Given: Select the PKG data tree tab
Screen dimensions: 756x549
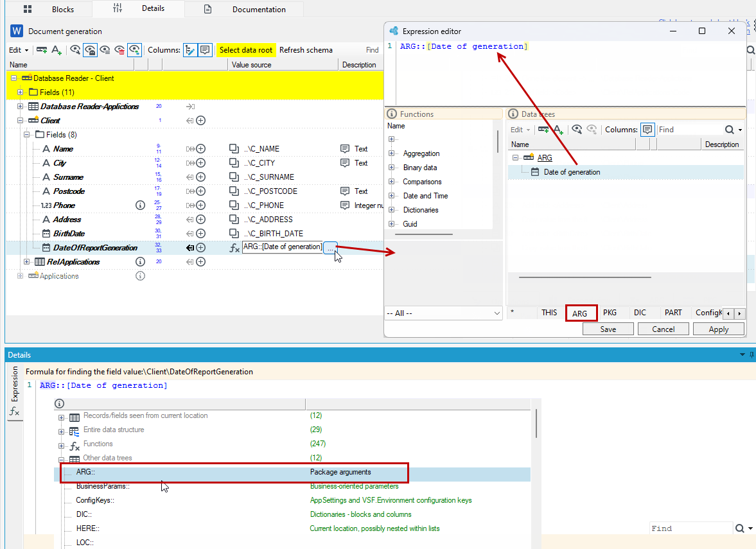Looking at the screenshot, I should point(610,313).
